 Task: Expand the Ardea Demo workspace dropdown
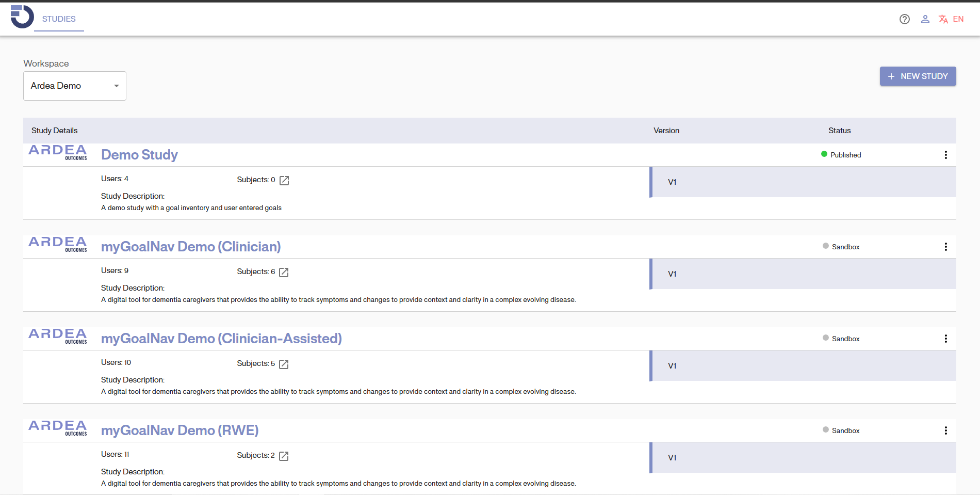pos(75,86)
